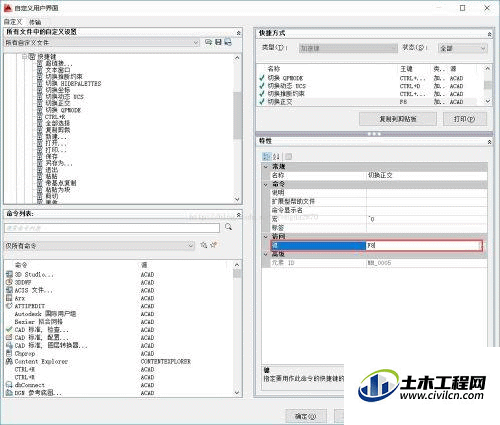Select 文本窗口 in the shortcut tree

coord(58,70)
